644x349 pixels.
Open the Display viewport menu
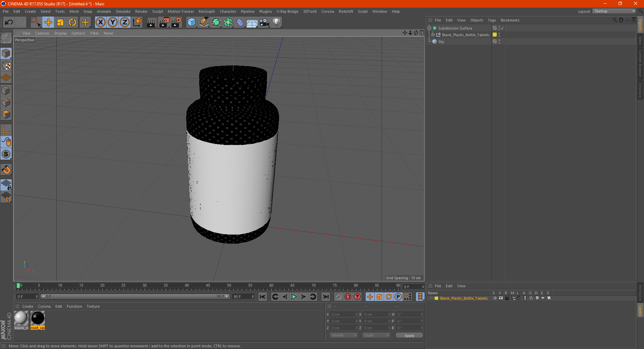(x=60, y=33)
